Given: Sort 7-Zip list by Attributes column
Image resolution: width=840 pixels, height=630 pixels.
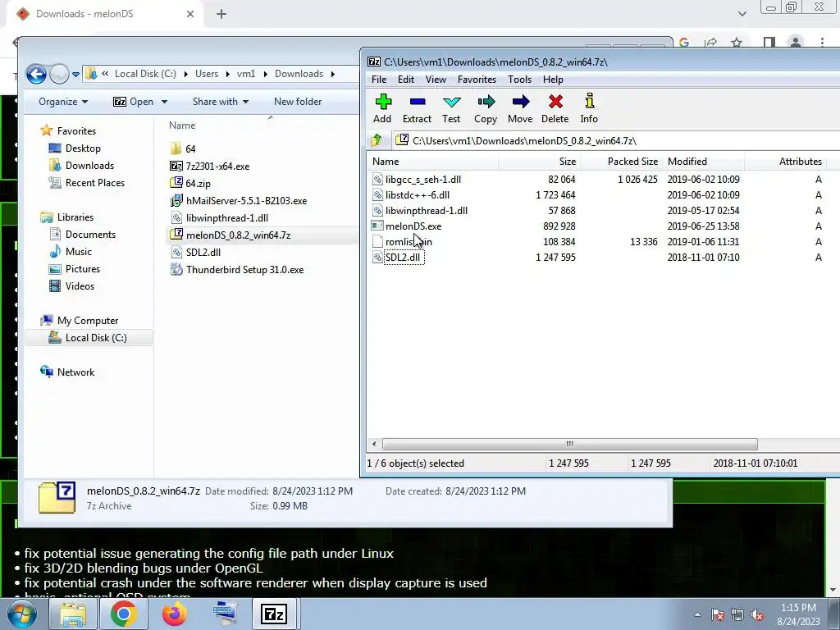Looking at the screenshot, I should [x=785, y=162].
